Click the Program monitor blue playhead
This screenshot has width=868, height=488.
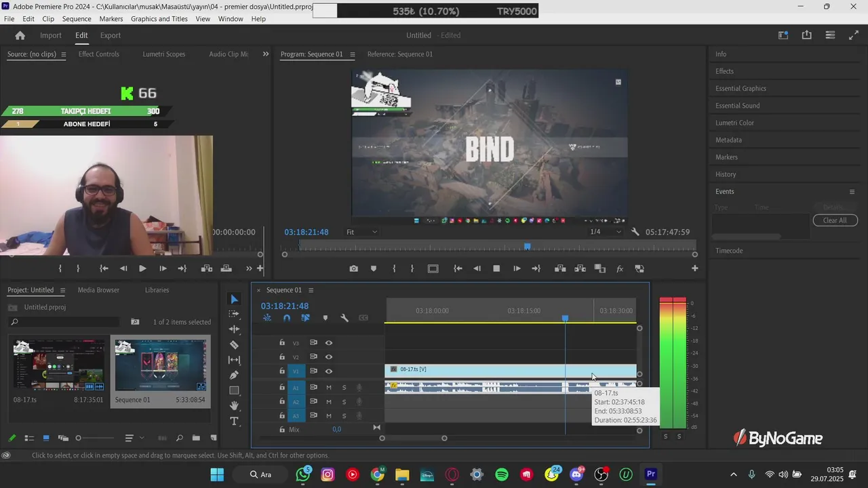click(x=527, y=247)
